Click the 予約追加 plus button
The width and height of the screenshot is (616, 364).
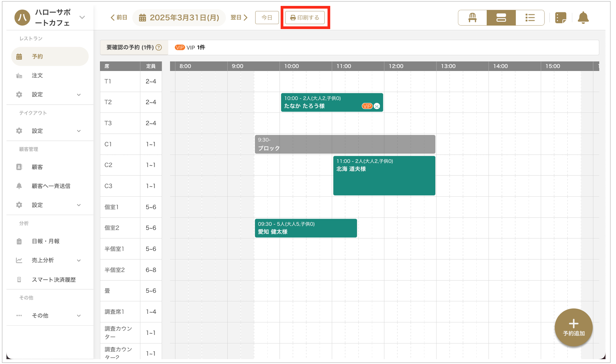coord(573,327)
